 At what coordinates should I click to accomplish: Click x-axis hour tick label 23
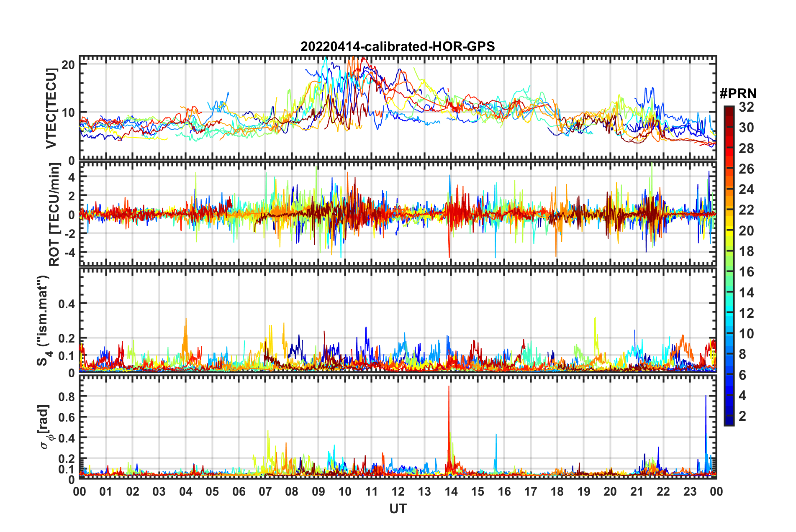pos(690,491)
